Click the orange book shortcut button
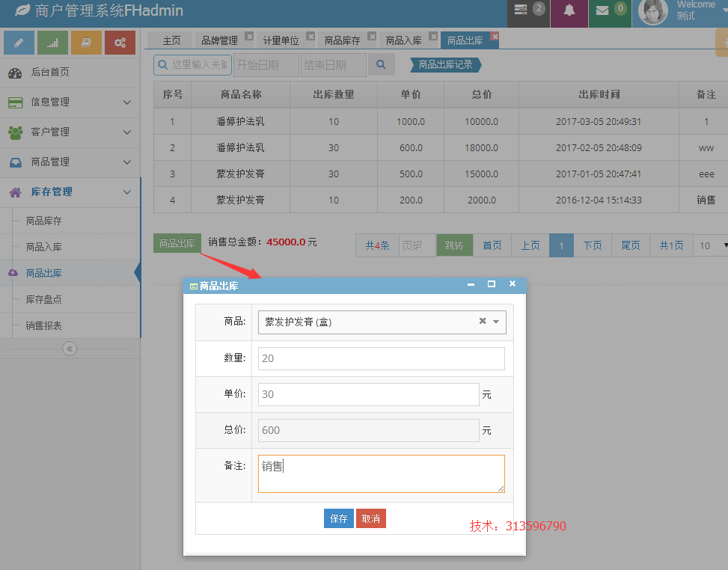This screenshot has width=728, height=570. (x=86, y=43)
